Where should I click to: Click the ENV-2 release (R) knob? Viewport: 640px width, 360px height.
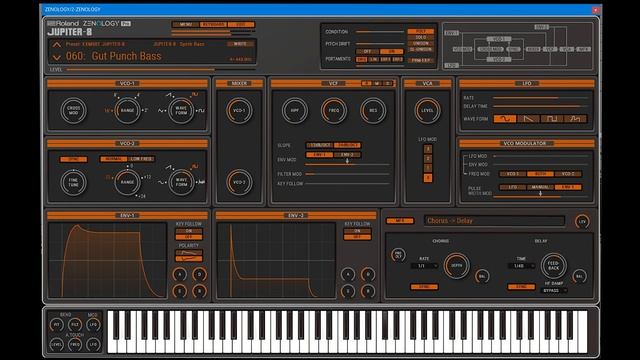point(368,291)
